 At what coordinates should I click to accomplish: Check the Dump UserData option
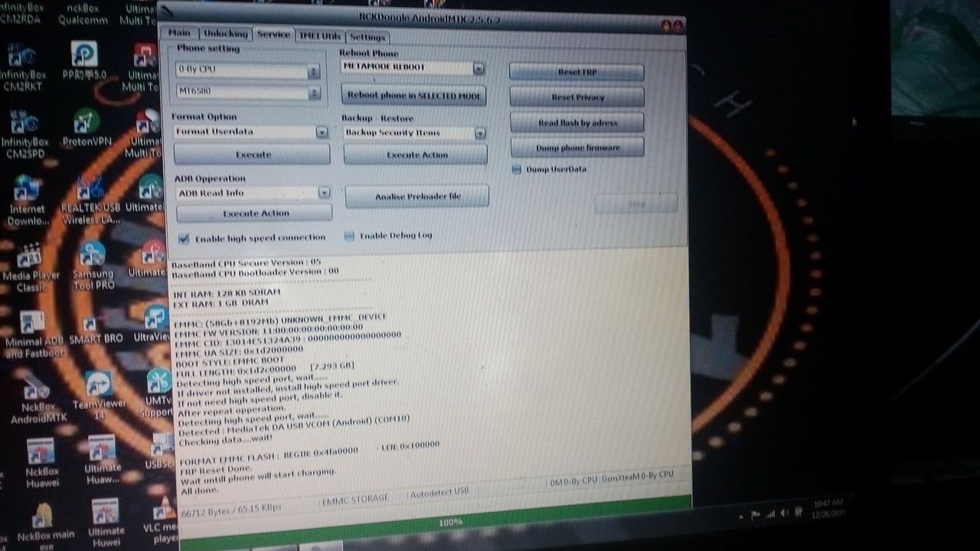point(518,169)
